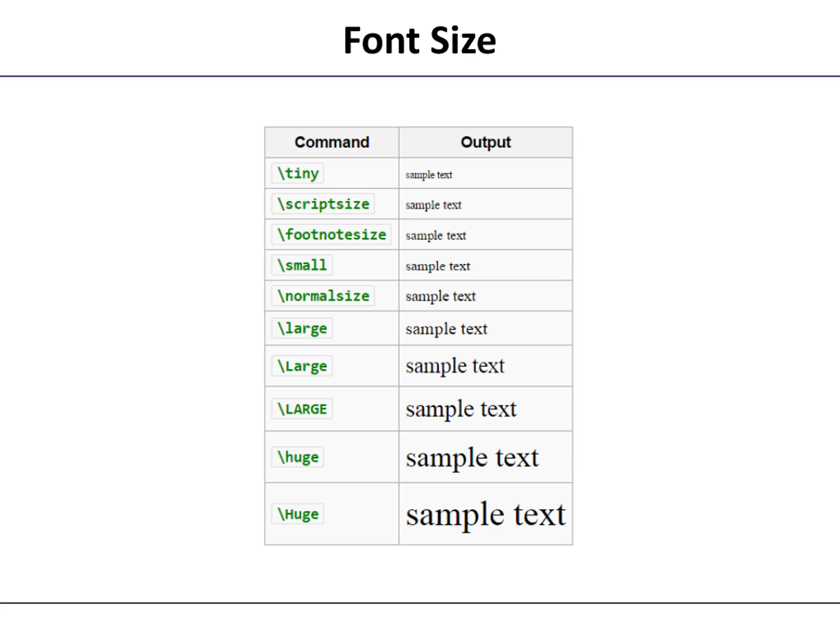This screenshot has width=840, height=630.
Task: Click the lowercase \large command
Action: coord(302,328)
